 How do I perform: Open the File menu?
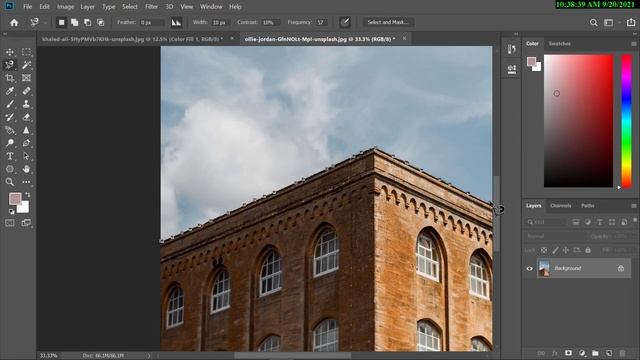click(x=27, y=7)
